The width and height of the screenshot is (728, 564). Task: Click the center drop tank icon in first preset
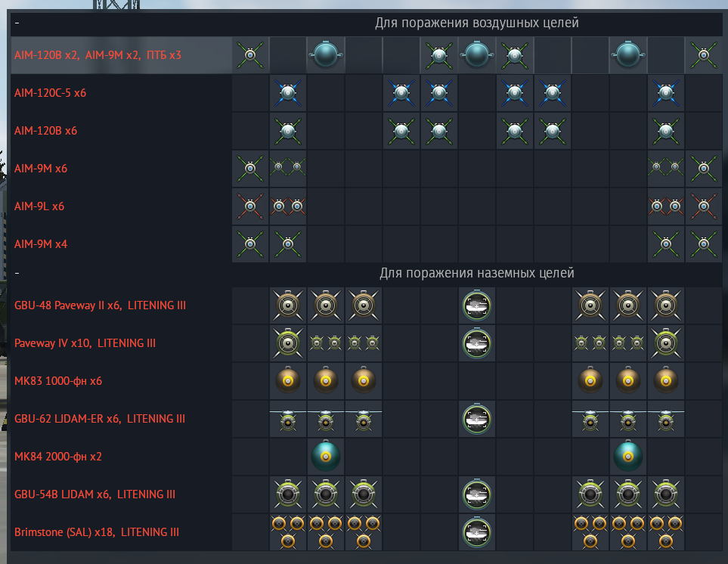click(477, 55)
